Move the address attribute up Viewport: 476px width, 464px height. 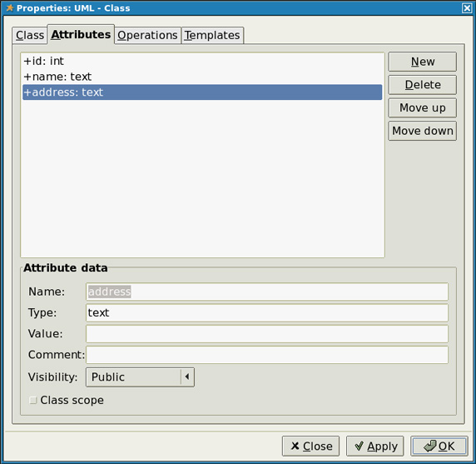coord(422,107)
